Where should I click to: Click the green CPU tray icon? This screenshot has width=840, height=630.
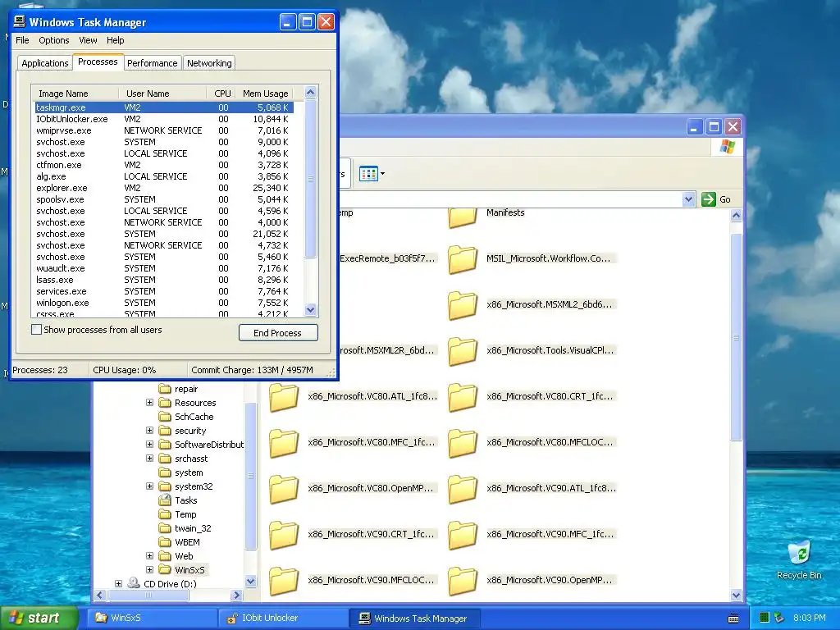[765, 618]
